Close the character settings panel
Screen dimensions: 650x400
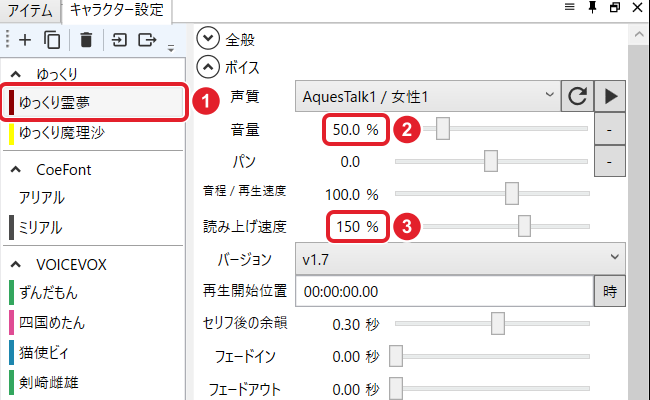click(x=638, y=7)
